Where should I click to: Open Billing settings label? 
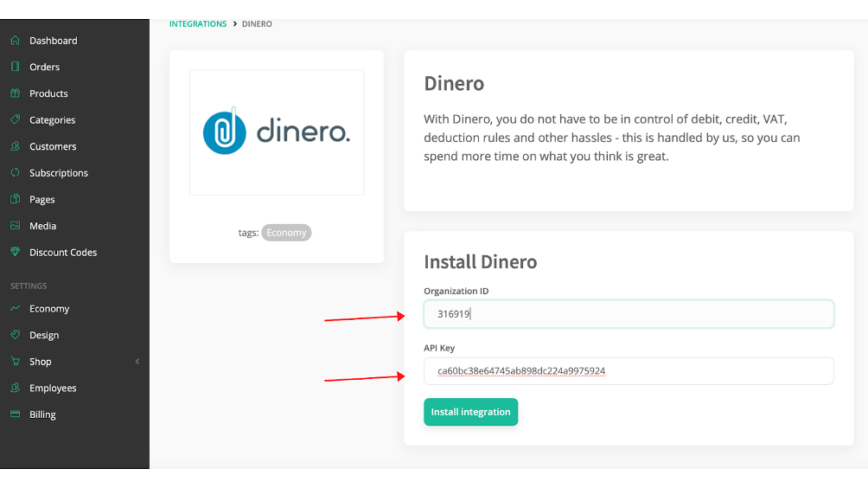(42, 414)
